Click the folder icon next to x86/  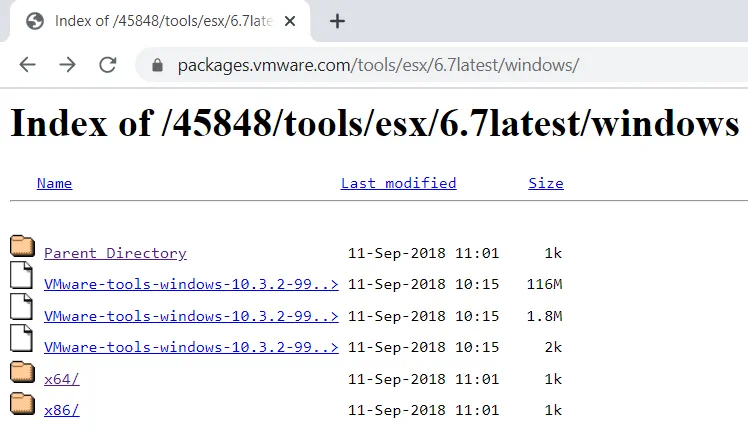click(22, 403)
